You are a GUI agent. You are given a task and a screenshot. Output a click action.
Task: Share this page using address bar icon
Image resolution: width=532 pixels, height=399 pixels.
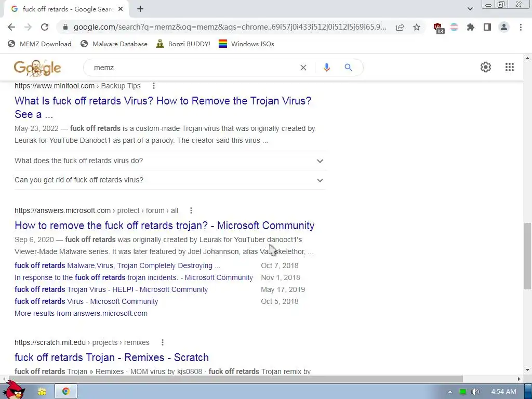[400, 27]
